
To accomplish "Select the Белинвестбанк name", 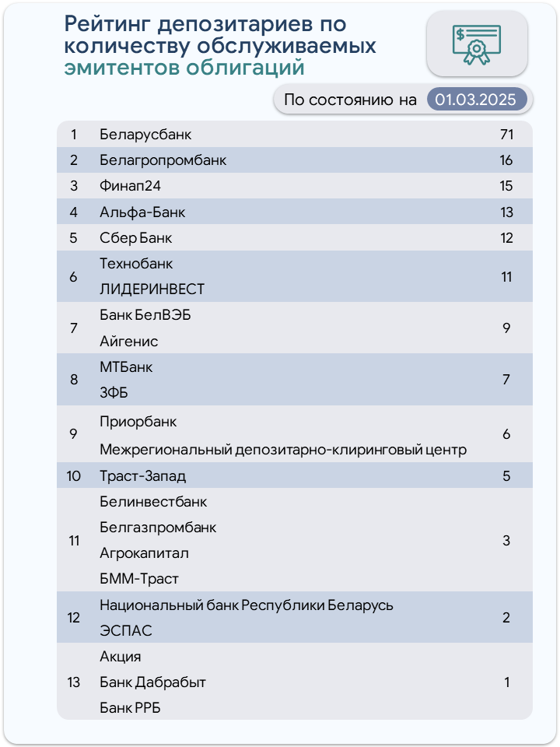I will (x=153, y=502).
